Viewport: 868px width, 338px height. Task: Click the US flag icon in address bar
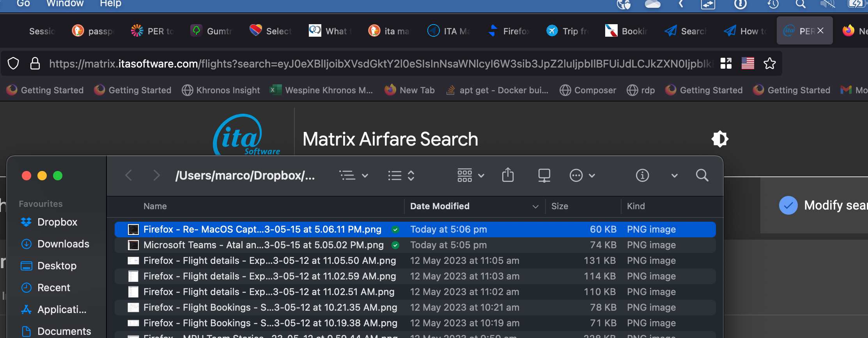click(748, 63)
